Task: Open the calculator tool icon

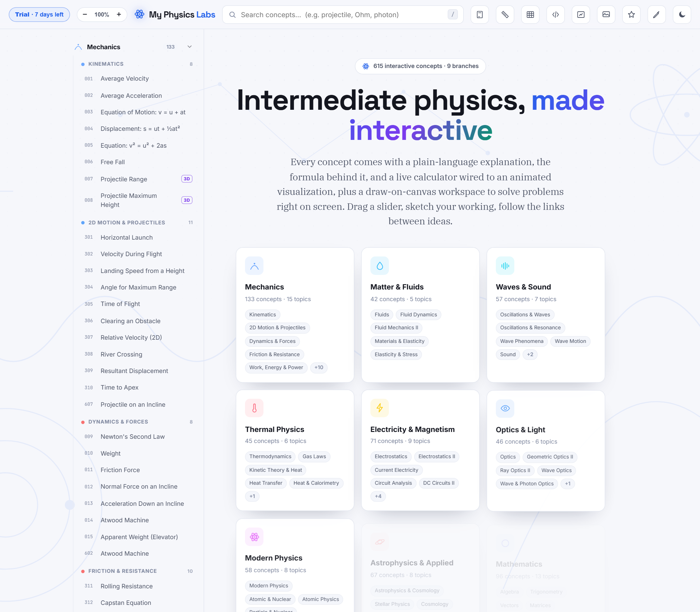Action: tap(480, 15)
